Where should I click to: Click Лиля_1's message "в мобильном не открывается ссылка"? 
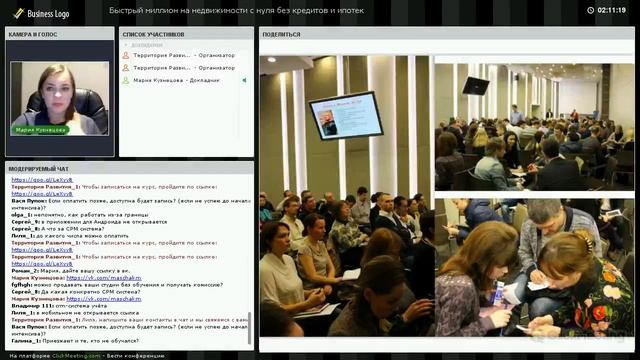[x=75, y=313]
